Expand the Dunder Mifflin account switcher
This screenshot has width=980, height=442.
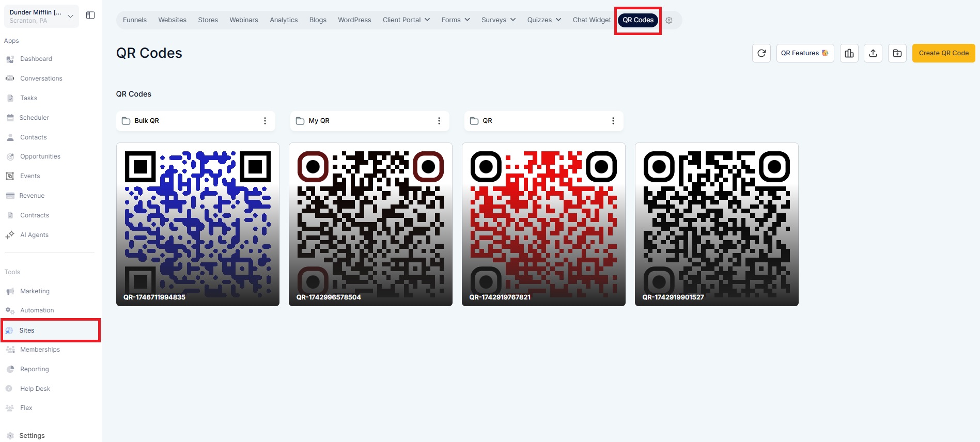[41, 17]
